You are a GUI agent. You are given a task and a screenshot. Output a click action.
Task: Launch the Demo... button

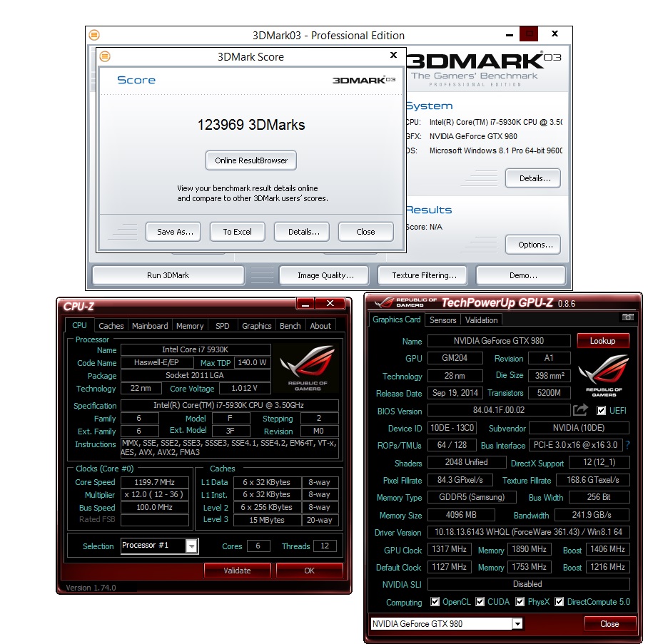(521, 275)
